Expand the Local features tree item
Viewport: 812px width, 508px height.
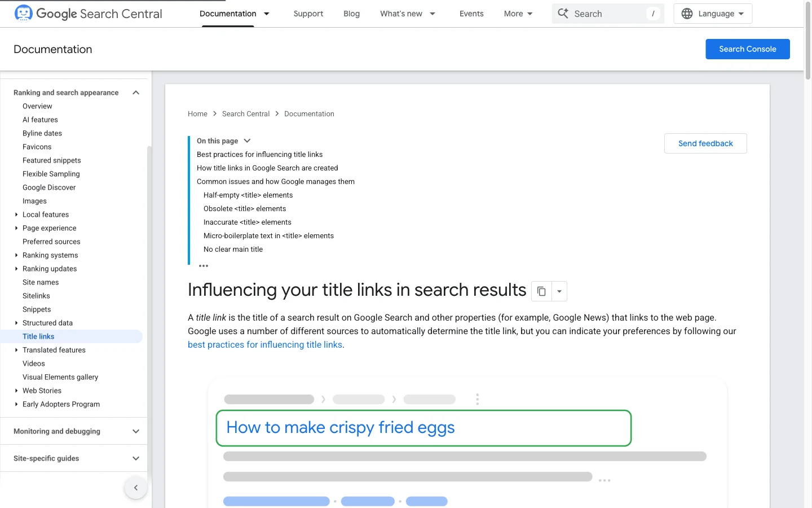(x=16, y=214)
